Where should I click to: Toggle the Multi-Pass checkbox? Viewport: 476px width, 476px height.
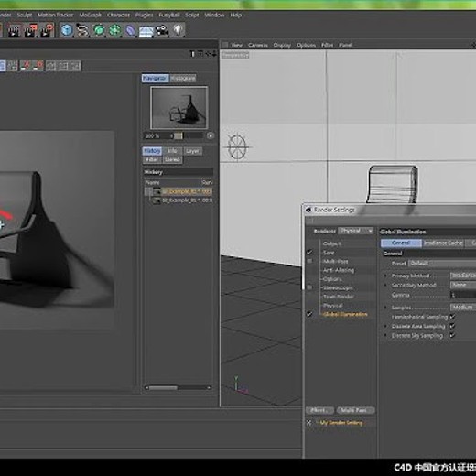(x=309, y=261)
